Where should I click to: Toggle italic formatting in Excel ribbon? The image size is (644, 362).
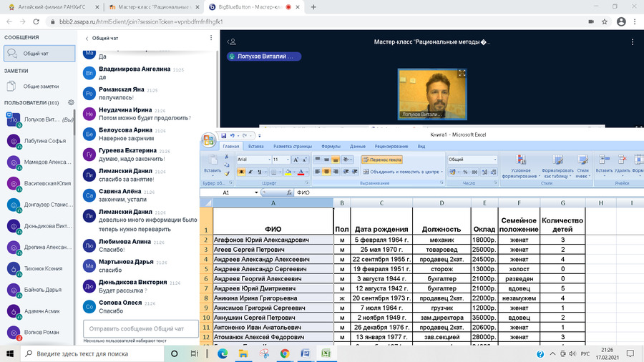[250, 172]
